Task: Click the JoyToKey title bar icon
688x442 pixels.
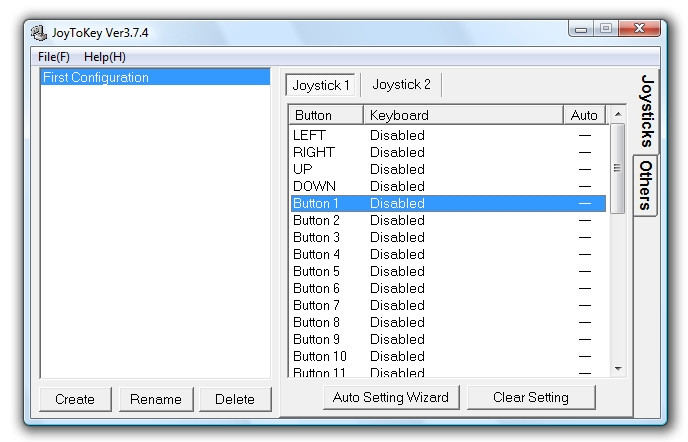Action: click(39, 33)
